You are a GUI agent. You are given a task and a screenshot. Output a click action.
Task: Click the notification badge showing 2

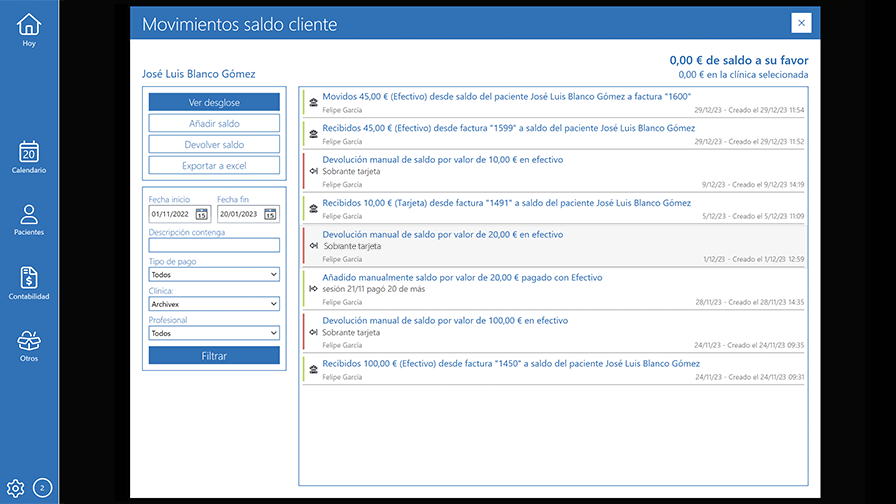(43, 488)
